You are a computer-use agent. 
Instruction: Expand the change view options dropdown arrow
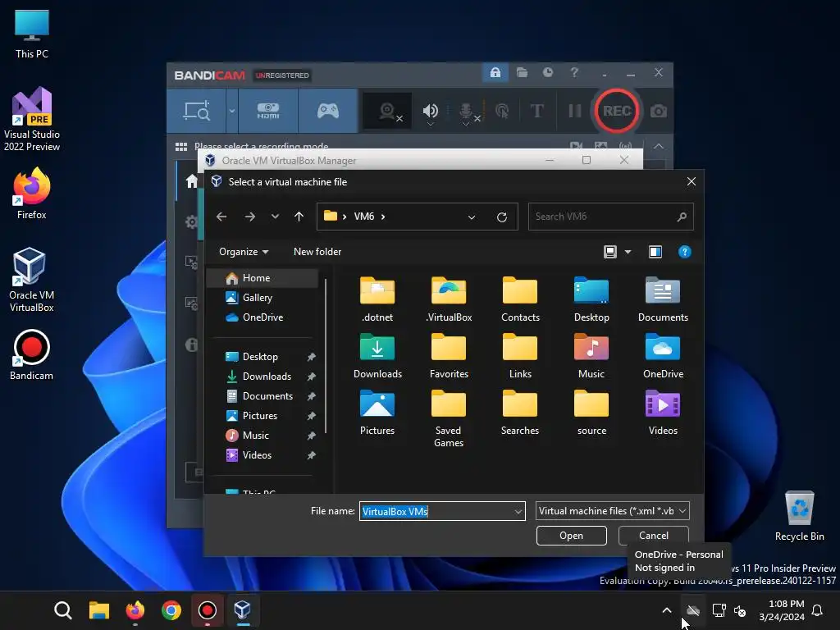click(628, 252)
